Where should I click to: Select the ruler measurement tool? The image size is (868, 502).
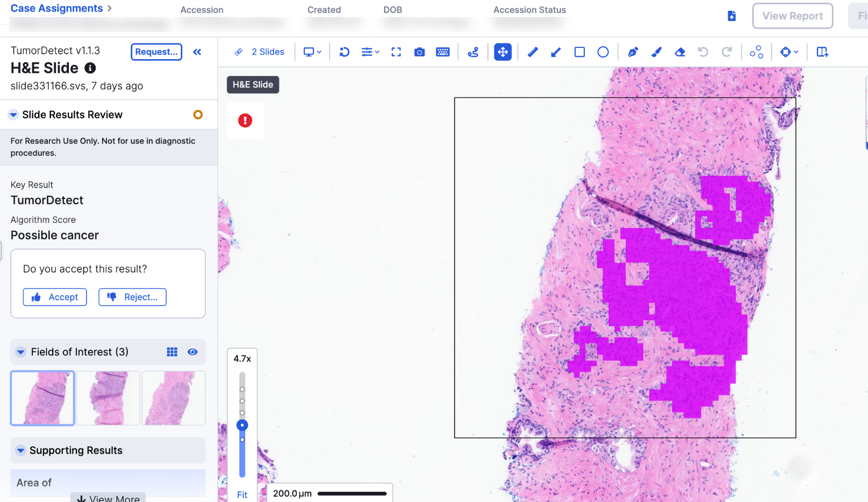click(x=532, y=52)
